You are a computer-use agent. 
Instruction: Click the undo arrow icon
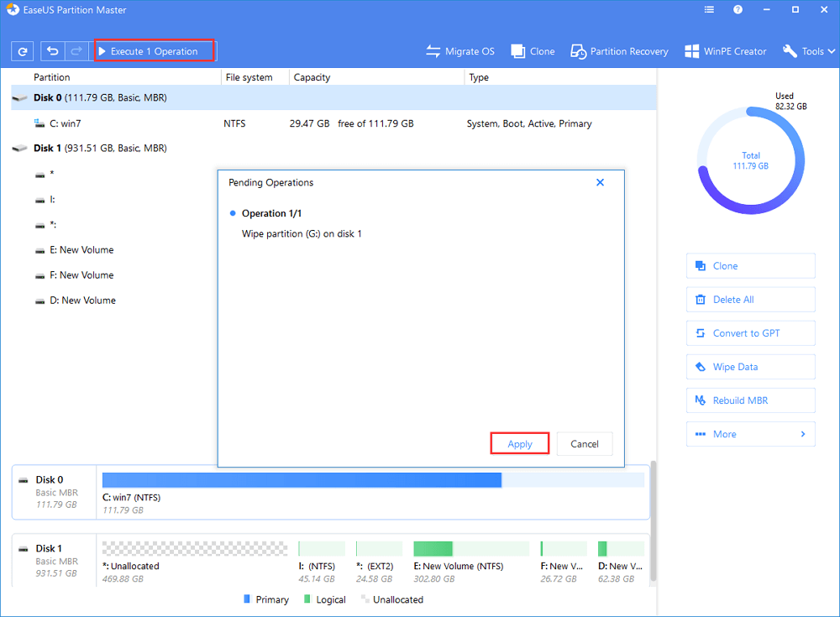pyautogui.click(x=52, y=51)
